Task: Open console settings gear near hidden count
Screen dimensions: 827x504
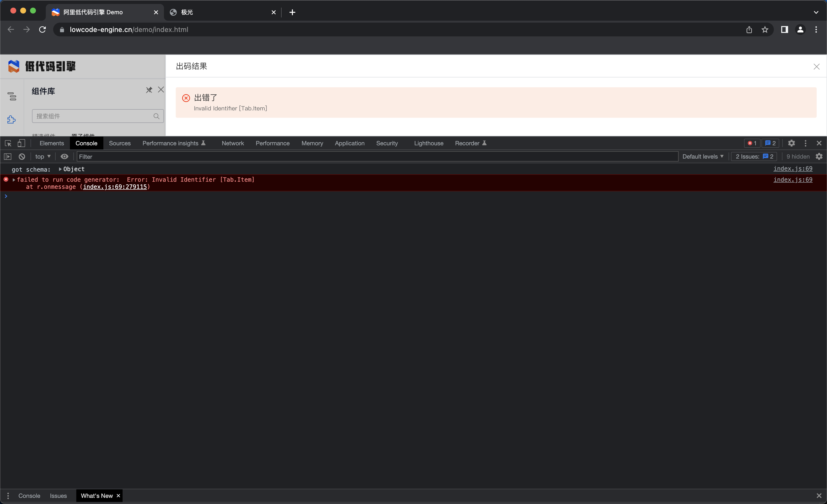Action: tap(819, 157)
